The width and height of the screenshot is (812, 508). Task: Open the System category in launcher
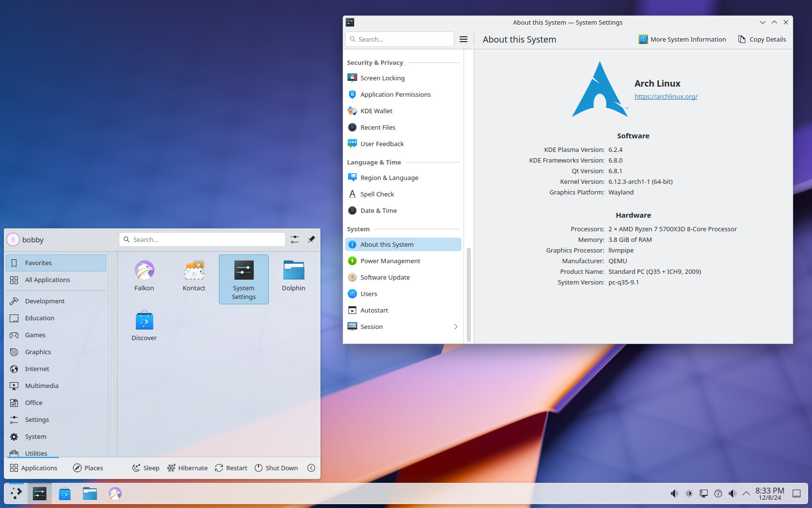tap(56, 436)
